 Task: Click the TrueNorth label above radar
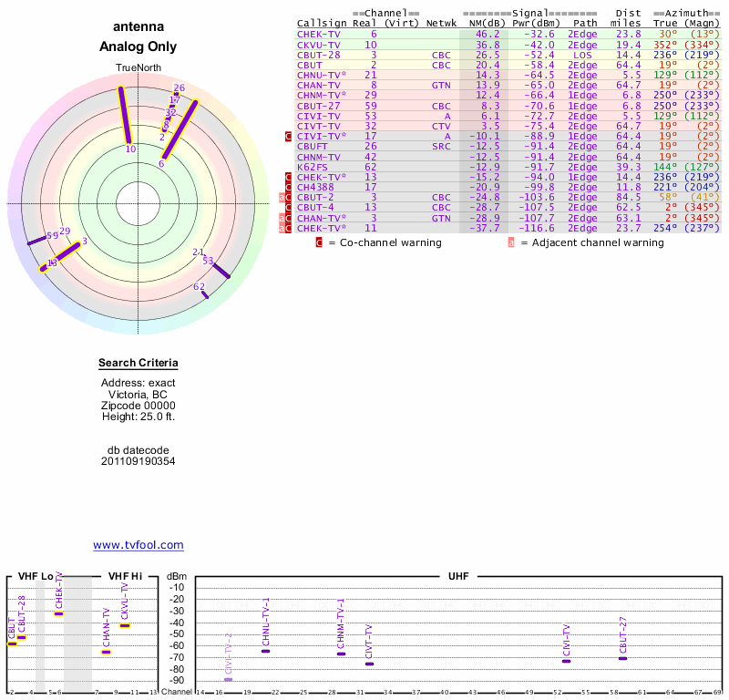click(138, 69)
